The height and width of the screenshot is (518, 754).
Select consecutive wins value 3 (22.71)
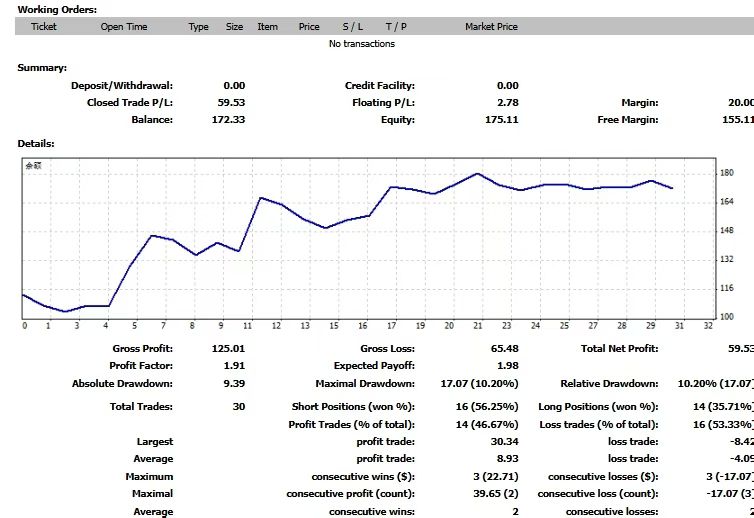(496, 477)
